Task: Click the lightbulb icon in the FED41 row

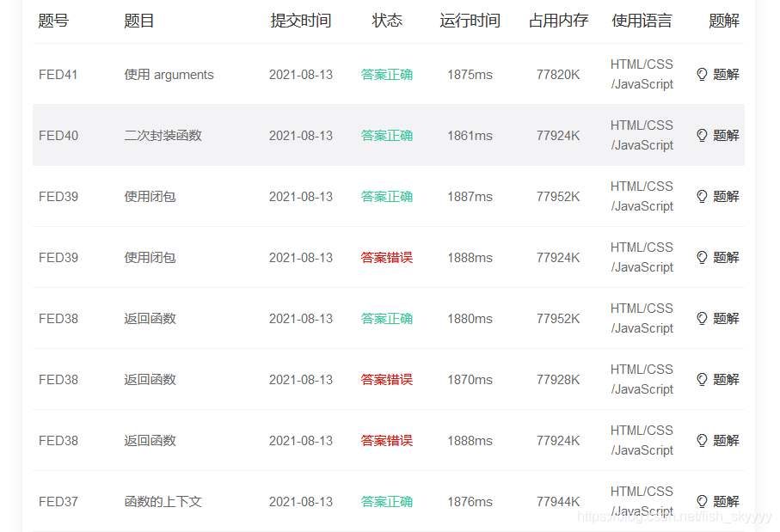Action: click(x=702, y=75)
